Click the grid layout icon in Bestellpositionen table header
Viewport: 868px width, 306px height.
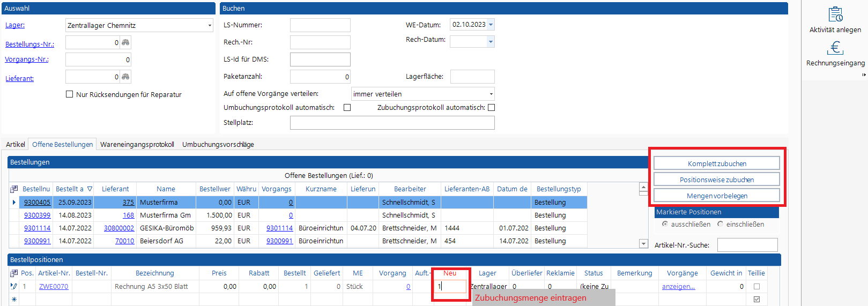click(x=14, y=273)
